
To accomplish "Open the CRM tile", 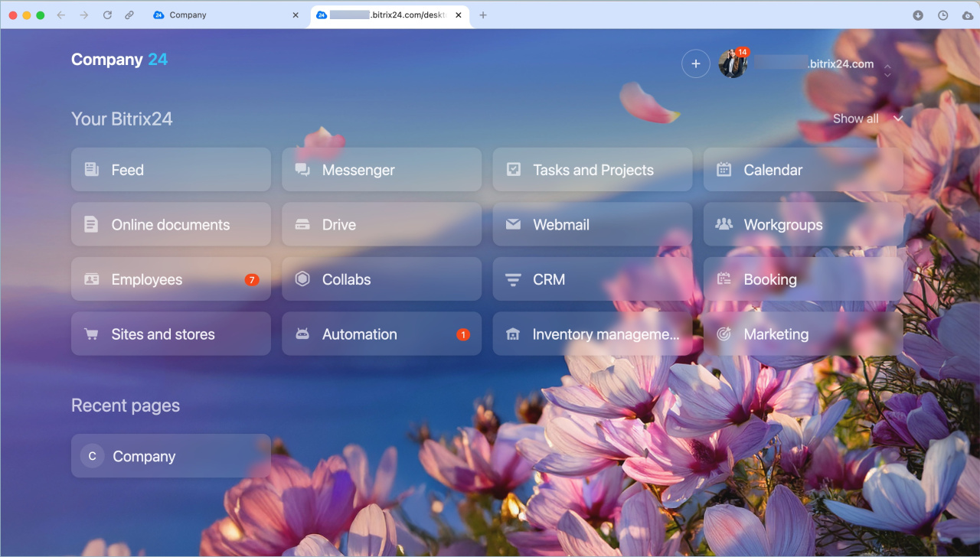I will coord(593,279).
